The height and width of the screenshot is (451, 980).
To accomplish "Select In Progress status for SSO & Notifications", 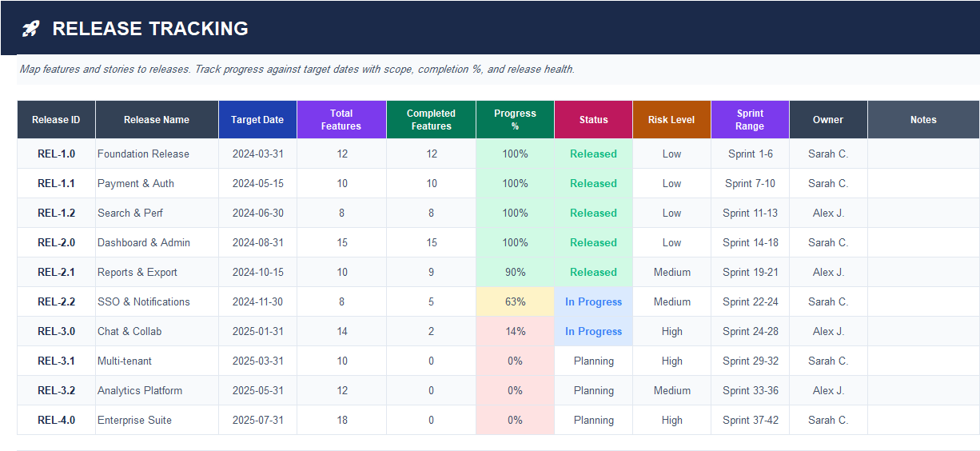I will click(x=593, y=301).
